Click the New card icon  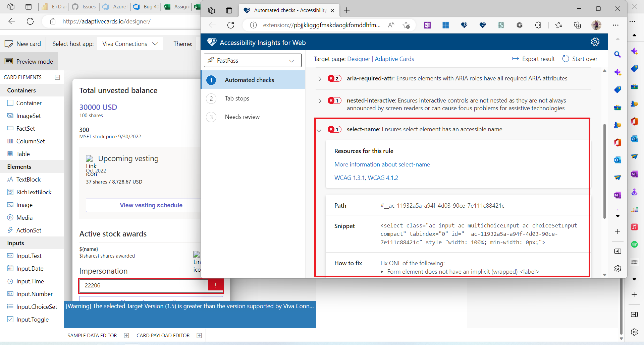9,44
